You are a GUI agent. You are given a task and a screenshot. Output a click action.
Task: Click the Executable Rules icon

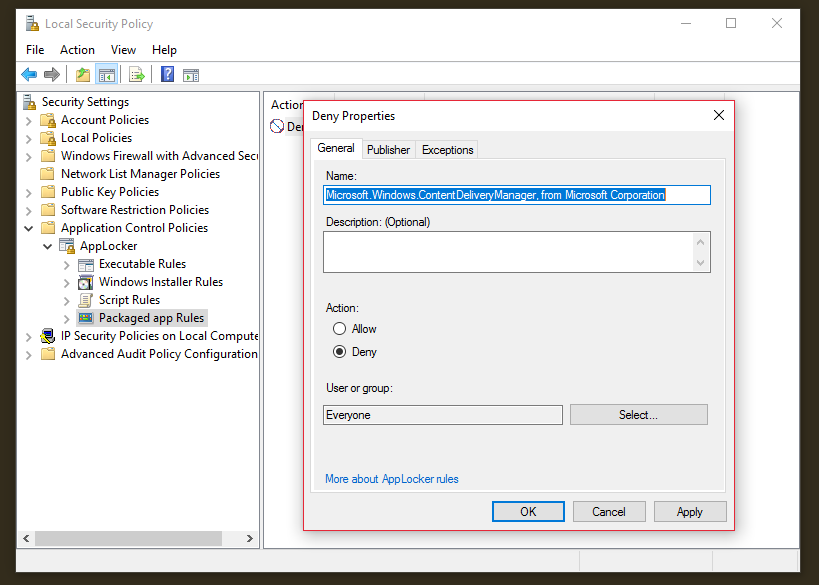click(86, 264)
